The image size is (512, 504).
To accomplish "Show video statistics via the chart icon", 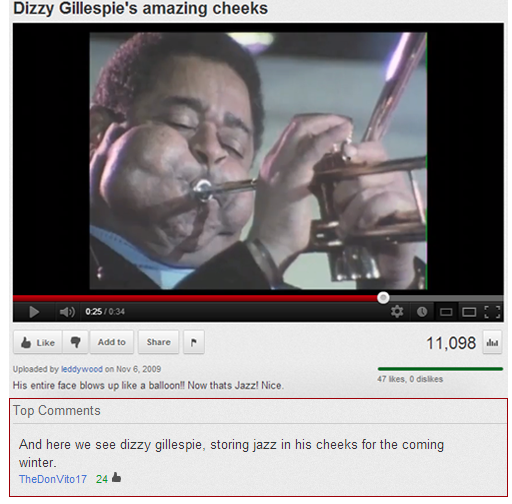I will click(x=492, y=343).
